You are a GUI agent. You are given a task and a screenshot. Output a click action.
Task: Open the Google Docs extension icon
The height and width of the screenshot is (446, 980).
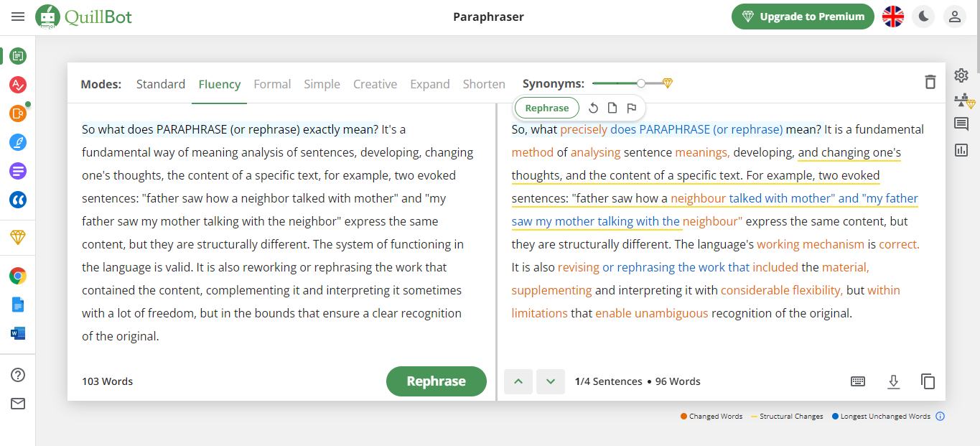pos(18,305)
